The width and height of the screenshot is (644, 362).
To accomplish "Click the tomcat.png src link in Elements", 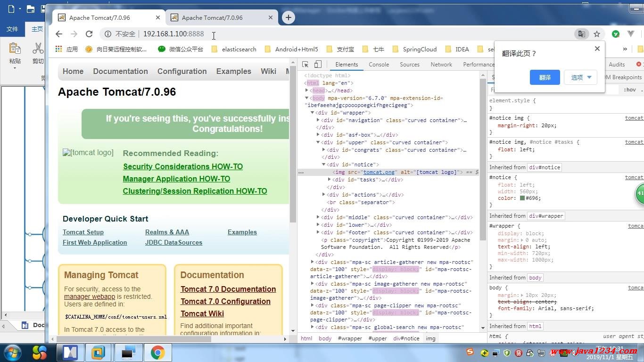I will point(379,172).
